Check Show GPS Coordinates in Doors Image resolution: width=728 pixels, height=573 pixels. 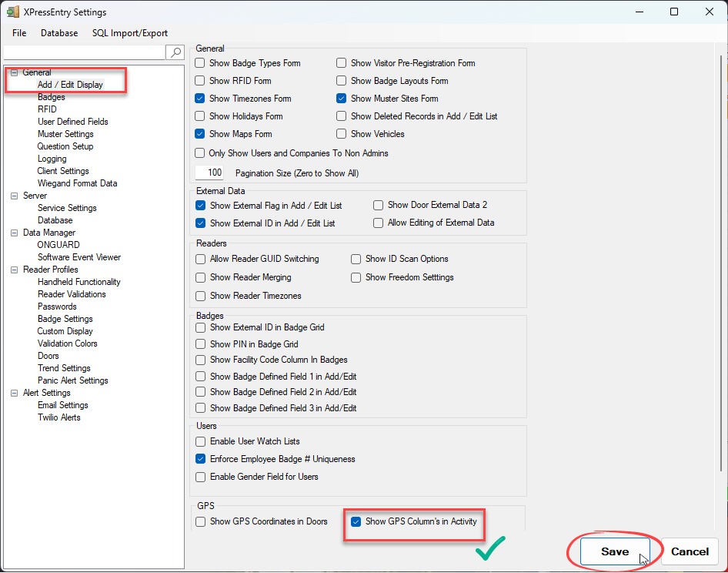[x=201, y=521]
